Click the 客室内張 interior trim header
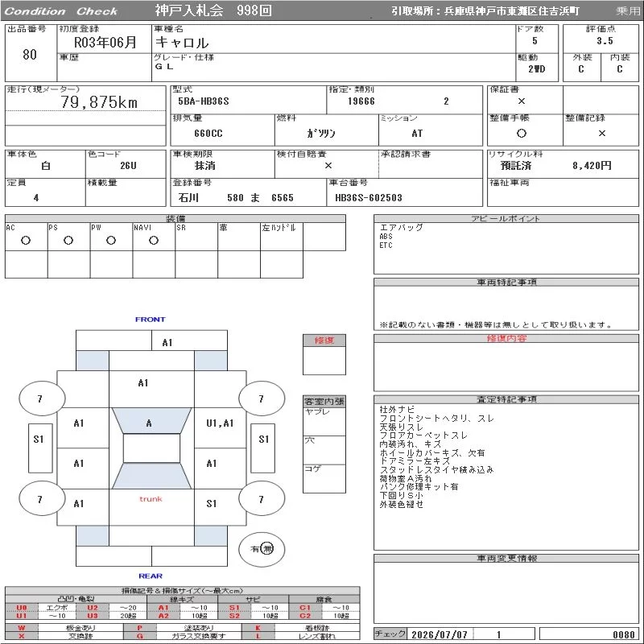This screenshot has height=644, width=644. tap(324, 401)
